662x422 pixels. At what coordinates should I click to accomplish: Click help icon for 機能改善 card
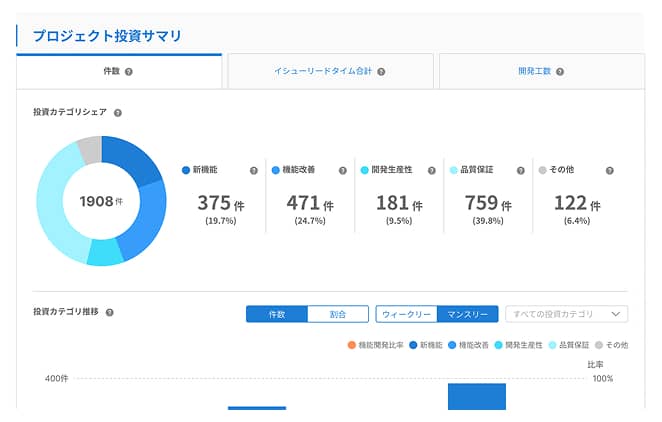(x=343, y=170)
